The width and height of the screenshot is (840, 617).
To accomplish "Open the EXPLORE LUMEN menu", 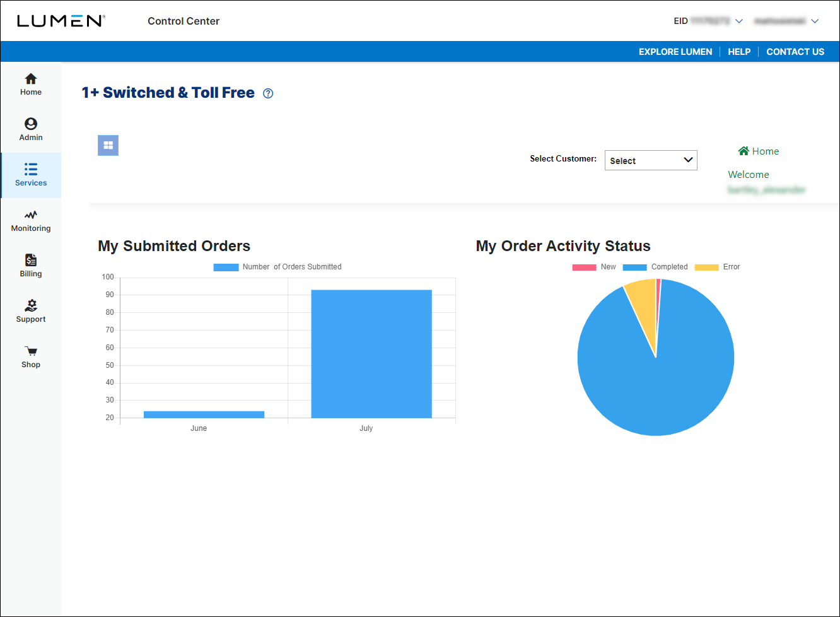I will [675, 52].
